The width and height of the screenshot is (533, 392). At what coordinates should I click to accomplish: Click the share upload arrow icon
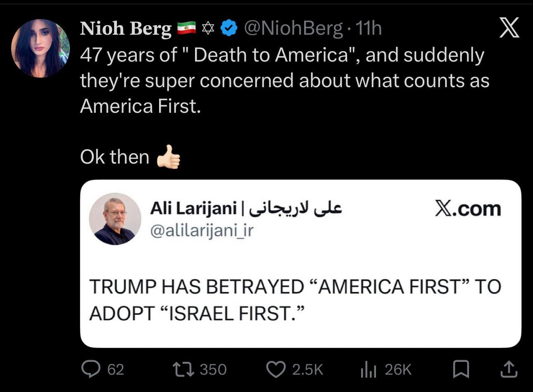(508, 369)
